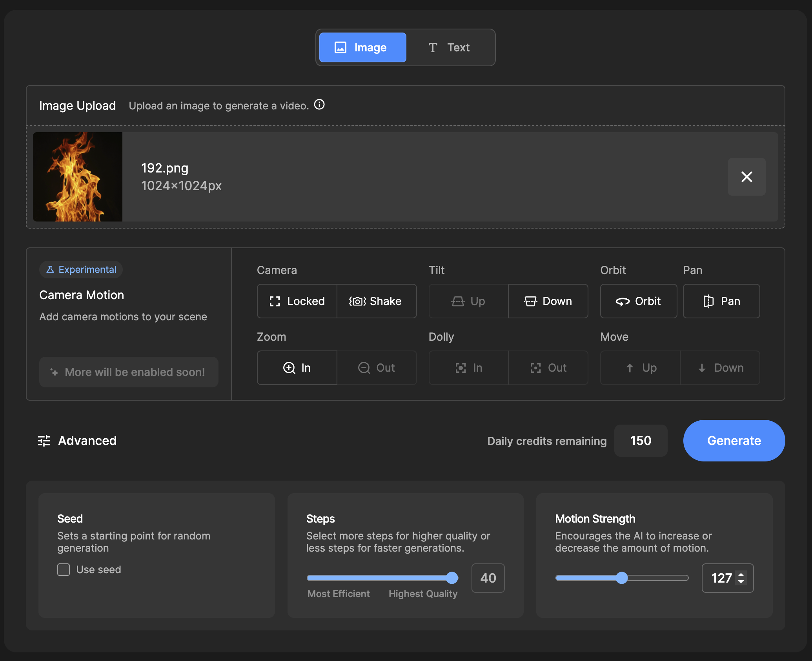Select the Locked camera option
The height and width of the screenshot is (661, 812).
[297, 301]
